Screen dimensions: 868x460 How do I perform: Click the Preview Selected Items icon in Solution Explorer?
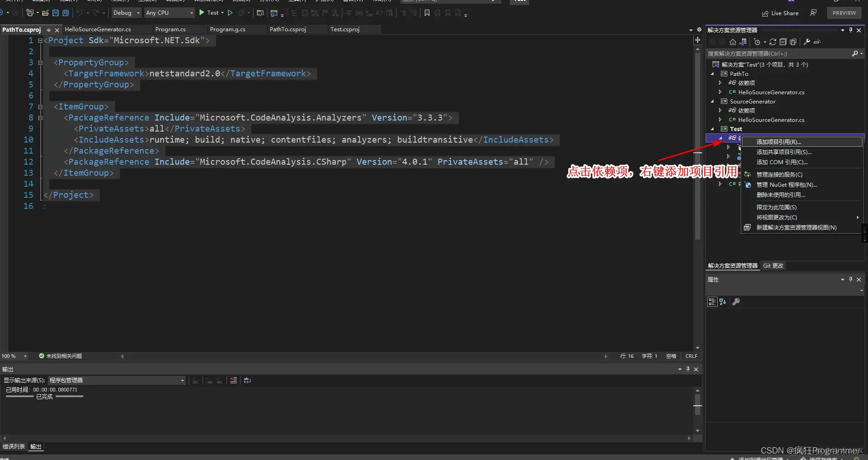pos(817,42)
